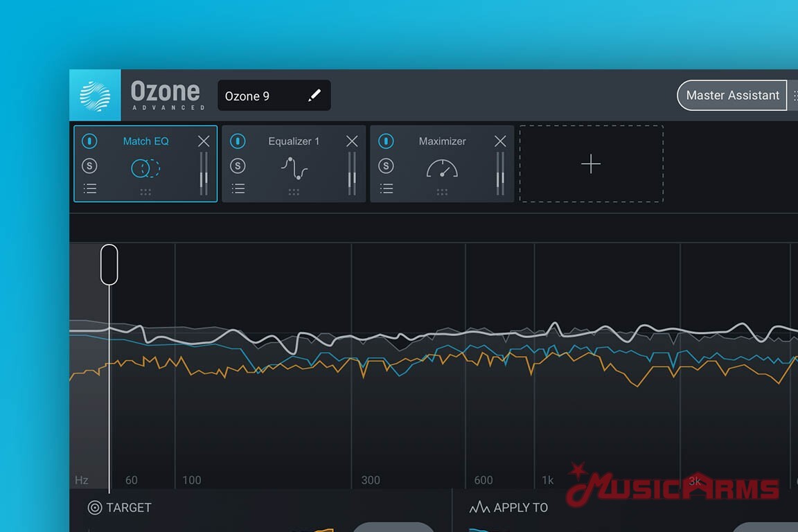
Task: Toggle Match EQ module power button
Action: click(x=89, y=141)
